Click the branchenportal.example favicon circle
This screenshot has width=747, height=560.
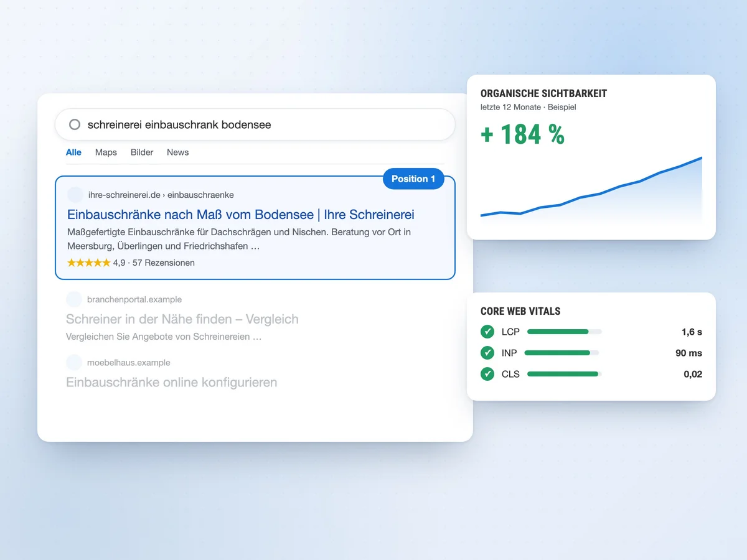tap(74, 299)
